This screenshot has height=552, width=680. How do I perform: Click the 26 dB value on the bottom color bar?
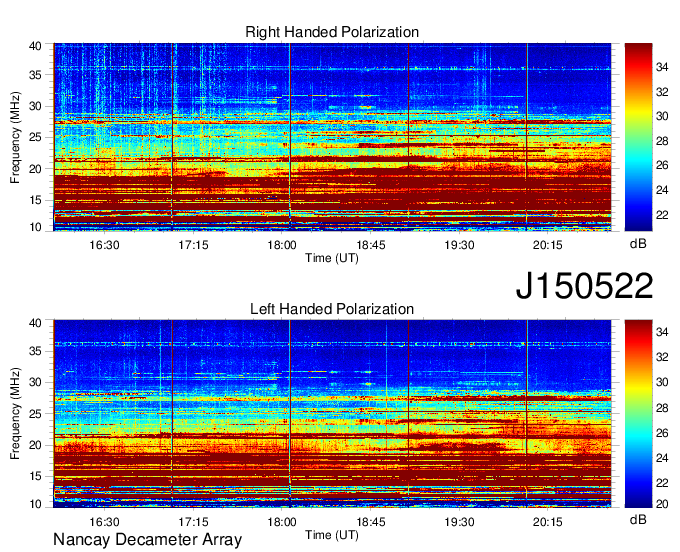662,433
